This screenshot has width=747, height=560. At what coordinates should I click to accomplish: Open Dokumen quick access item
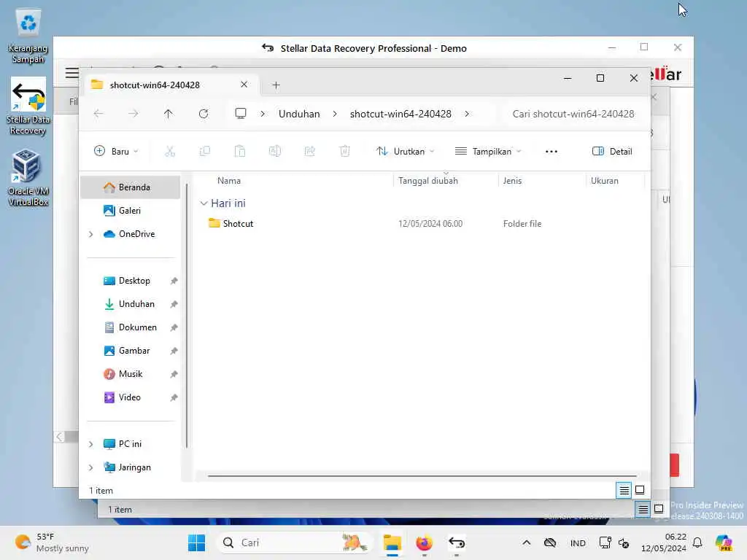131,327
